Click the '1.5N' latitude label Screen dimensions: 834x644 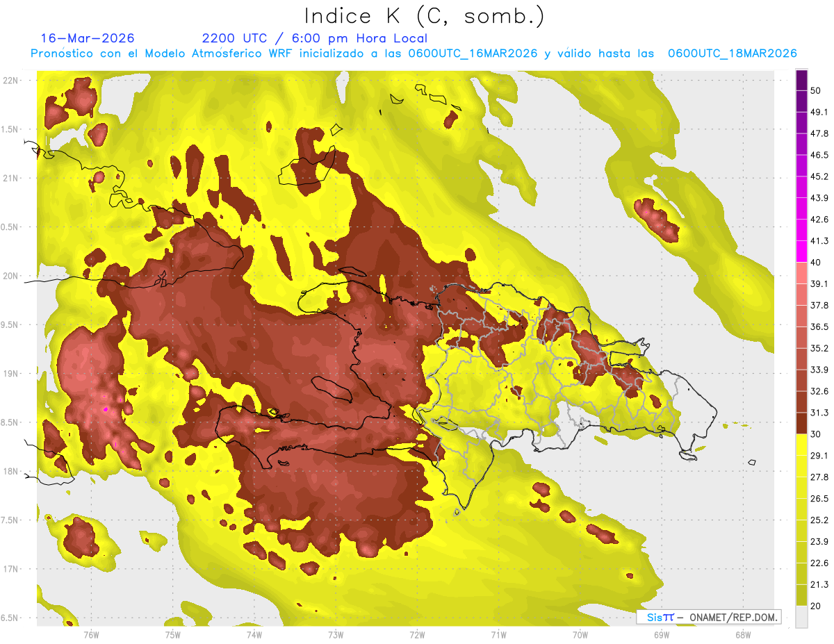tap(10, 129)
